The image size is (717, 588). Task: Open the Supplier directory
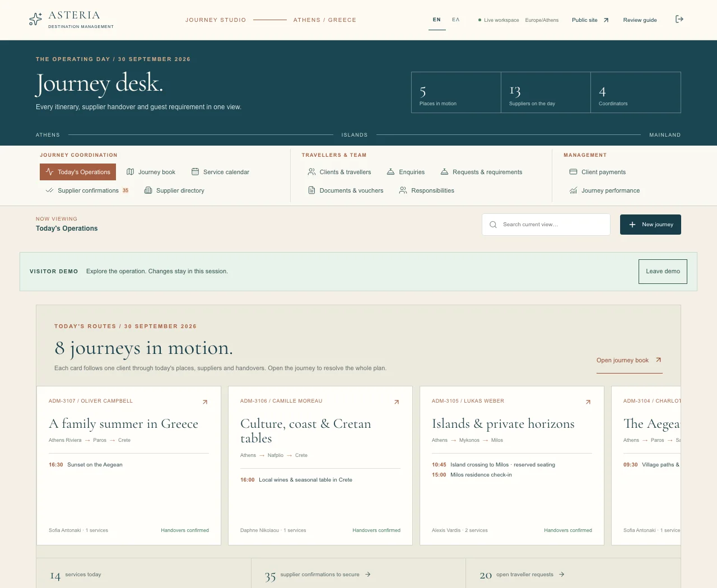(x=174, y=190)
